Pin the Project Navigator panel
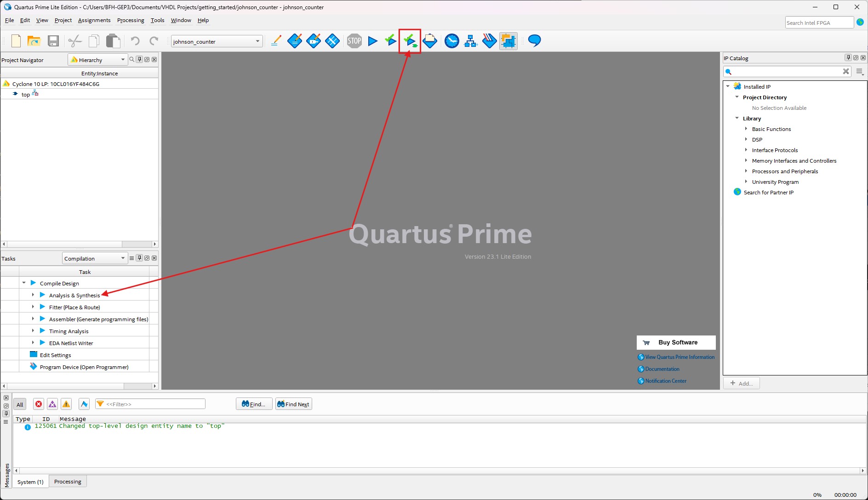The height and width of the screenshot is (500, 868). (x=140, y=59)
